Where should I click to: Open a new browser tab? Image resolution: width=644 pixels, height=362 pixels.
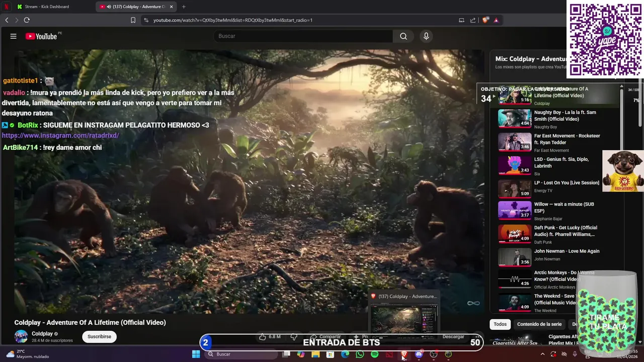(184, 7)
